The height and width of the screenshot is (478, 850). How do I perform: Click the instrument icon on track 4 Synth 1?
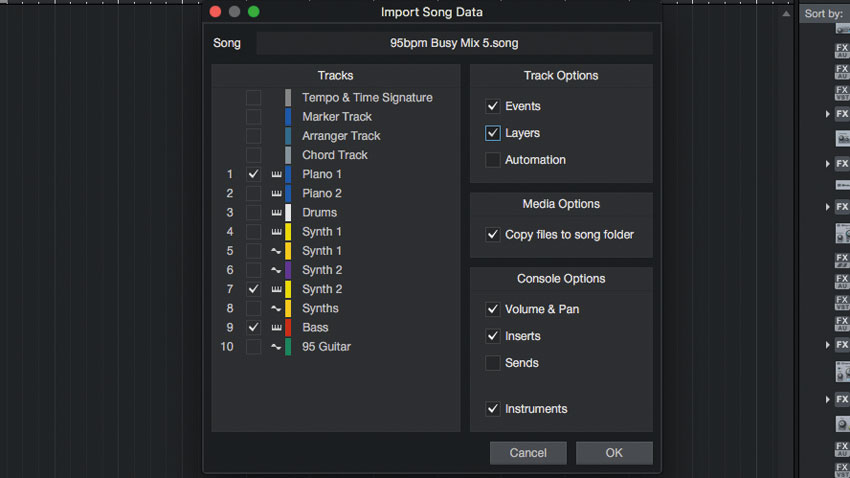click(276, 231)
